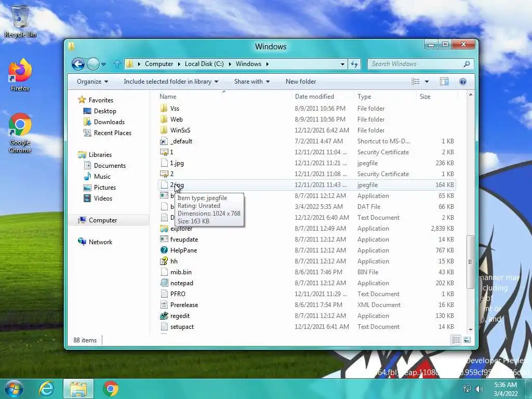Expand arrow after Windows in breadcrumb
The width and height of the screenshot is (532, 399).
coord(268,64)
